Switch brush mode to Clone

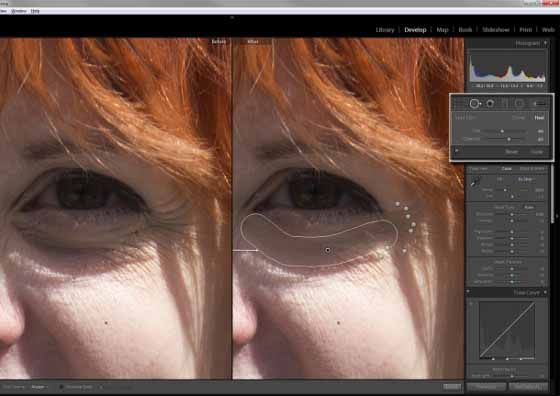point(518,117)
